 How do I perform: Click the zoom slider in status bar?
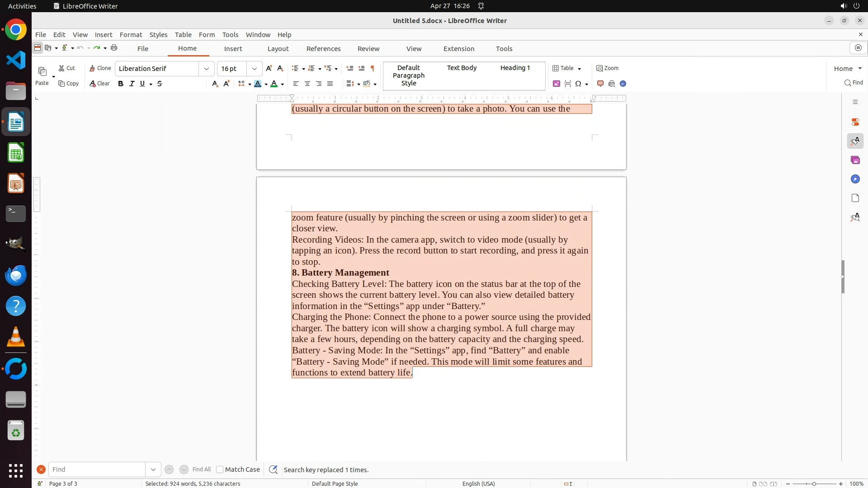[x=814, y=483]
